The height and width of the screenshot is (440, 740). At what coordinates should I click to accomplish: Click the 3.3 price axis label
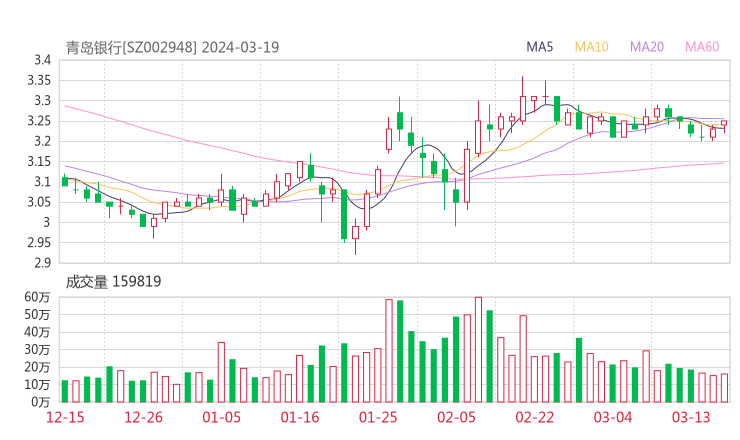42,101
